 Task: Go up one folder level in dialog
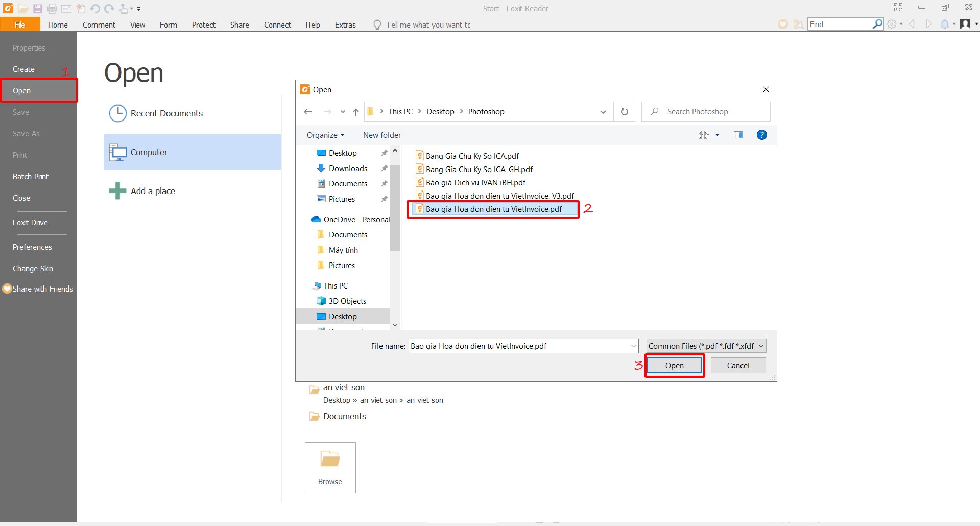tap(356, 112)
